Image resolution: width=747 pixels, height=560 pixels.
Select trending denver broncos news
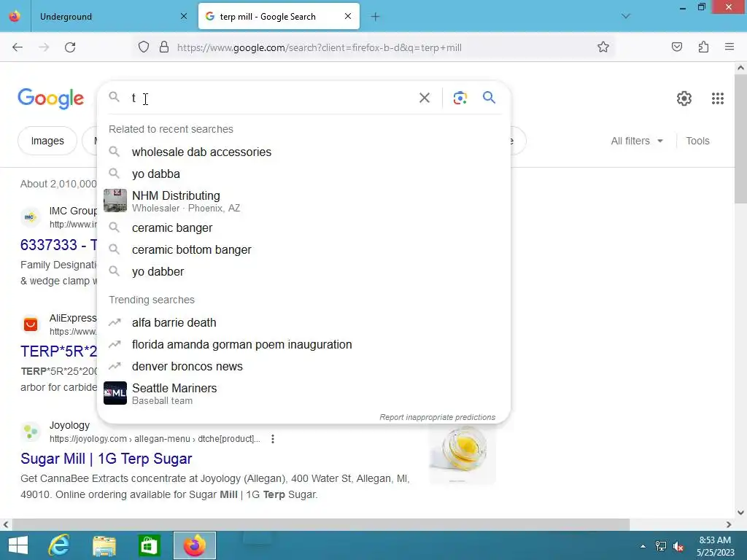point(304,366)
